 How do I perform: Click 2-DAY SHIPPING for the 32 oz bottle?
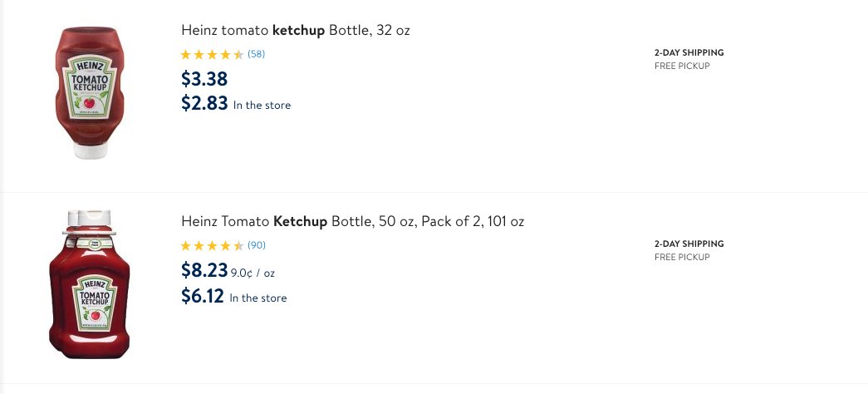(689, 52)
